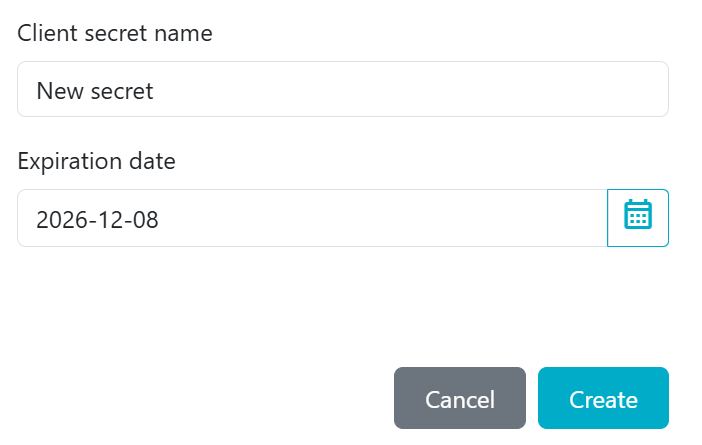Confirm the new secret with Create
The width and height of the screenshot is (702, 445).
tap(603, 399)
